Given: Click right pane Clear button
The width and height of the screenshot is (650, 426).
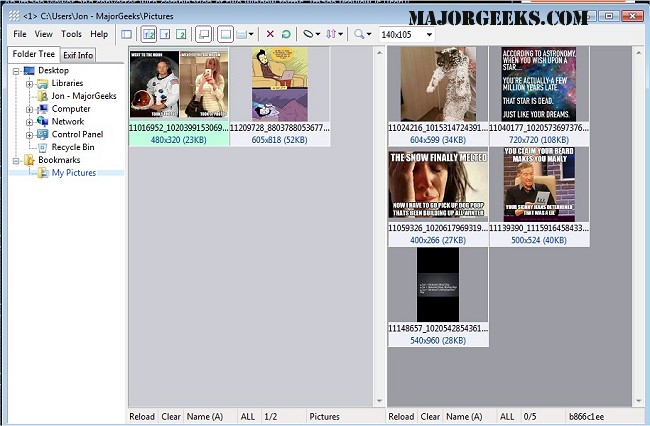Looking at the screenshot, I should click(x=430, y=416).
